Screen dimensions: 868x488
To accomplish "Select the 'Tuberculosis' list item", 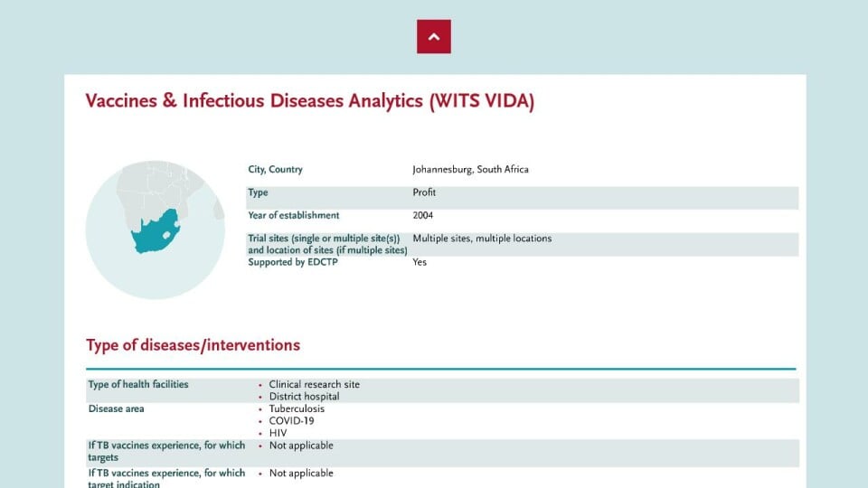I will 297,408.
